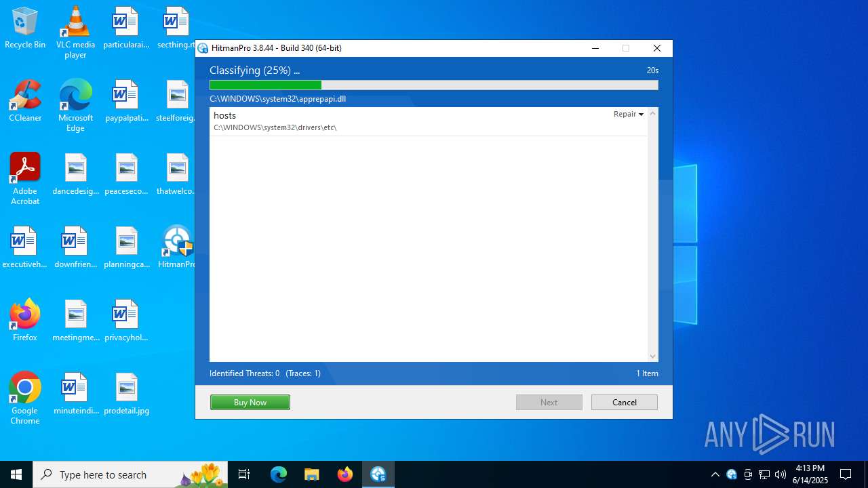
Task: Open Microsoft Edge desktop shortcut
Action: click(x=75, y=105)
